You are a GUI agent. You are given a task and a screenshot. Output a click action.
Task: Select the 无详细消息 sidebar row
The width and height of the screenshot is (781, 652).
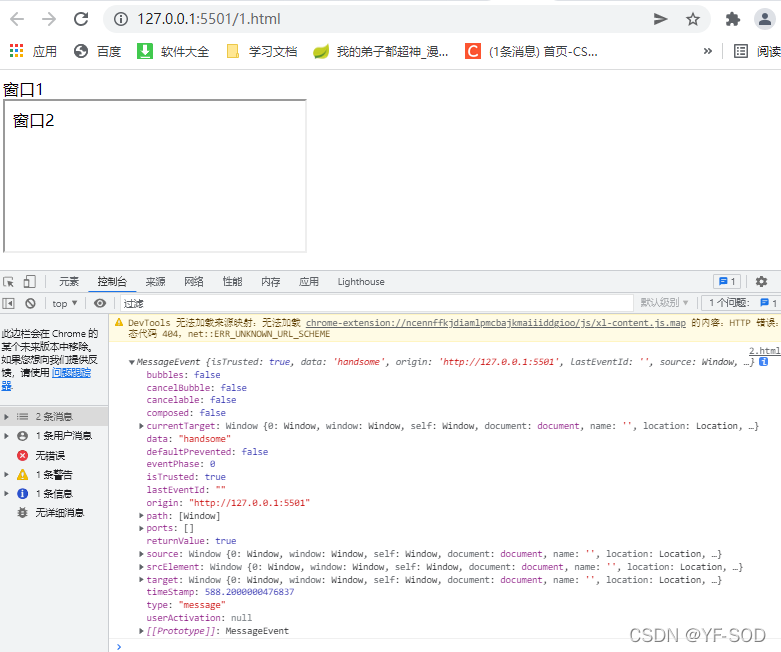[54, 513]
